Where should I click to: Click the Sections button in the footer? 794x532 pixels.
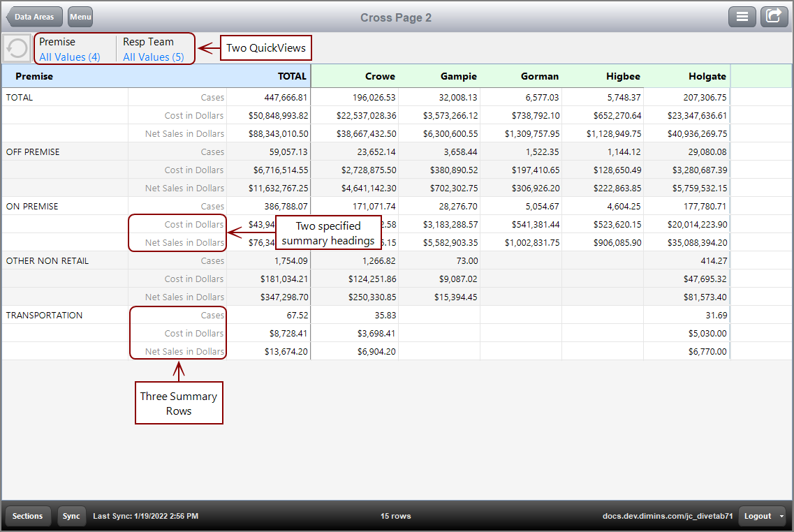(27, 516)
